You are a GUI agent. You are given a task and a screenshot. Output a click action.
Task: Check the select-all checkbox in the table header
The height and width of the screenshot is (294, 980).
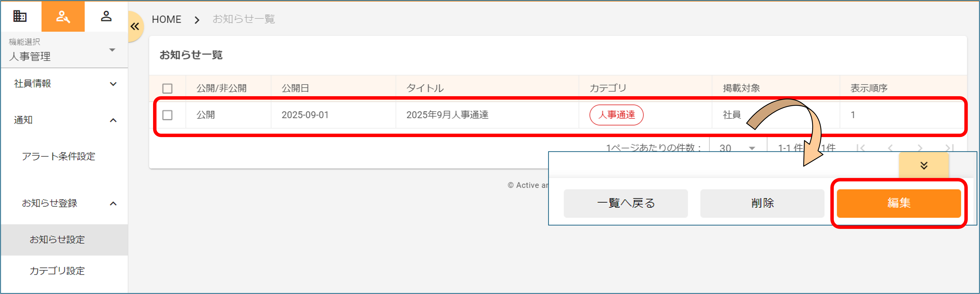(x=168, y=88)
